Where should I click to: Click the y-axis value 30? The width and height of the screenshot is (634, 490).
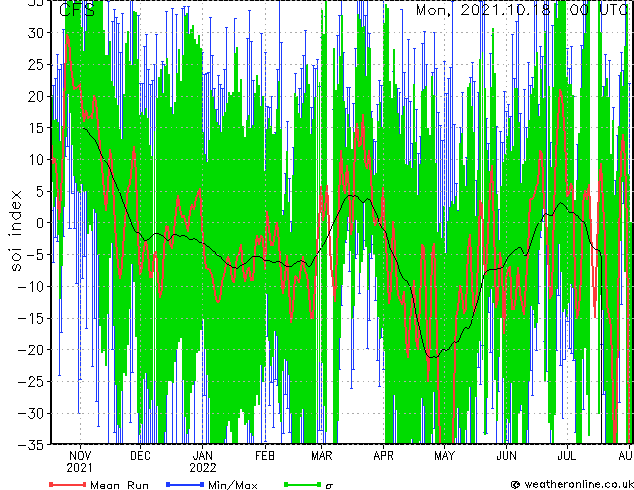(x=36, y=33)
